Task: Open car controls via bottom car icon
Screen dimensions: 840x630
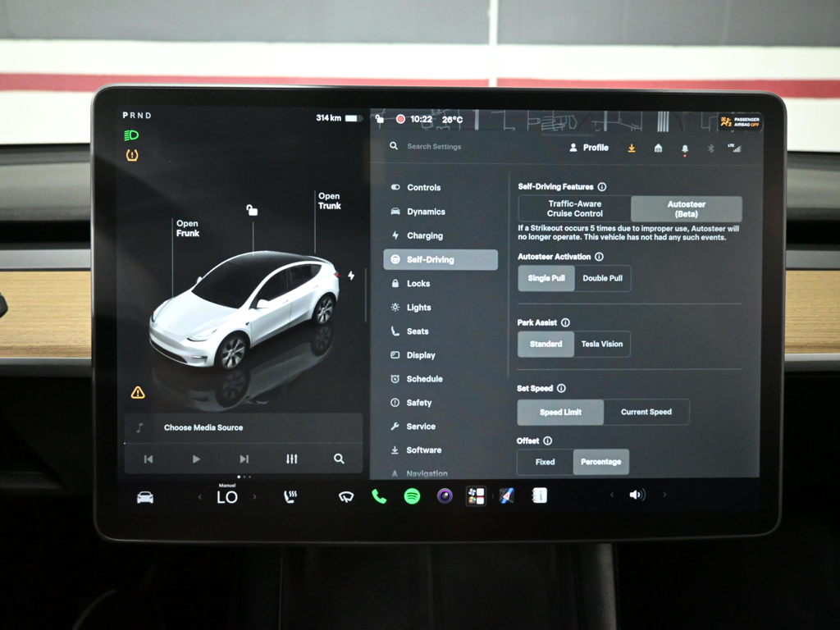Action: [145, 497]
